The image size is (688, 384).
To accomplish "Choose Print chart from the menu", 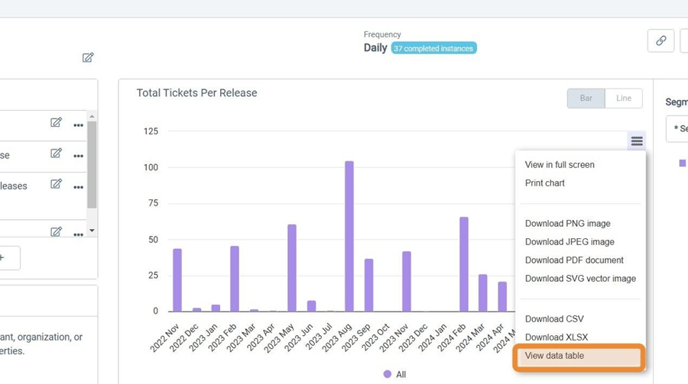I will click(545, 183).
